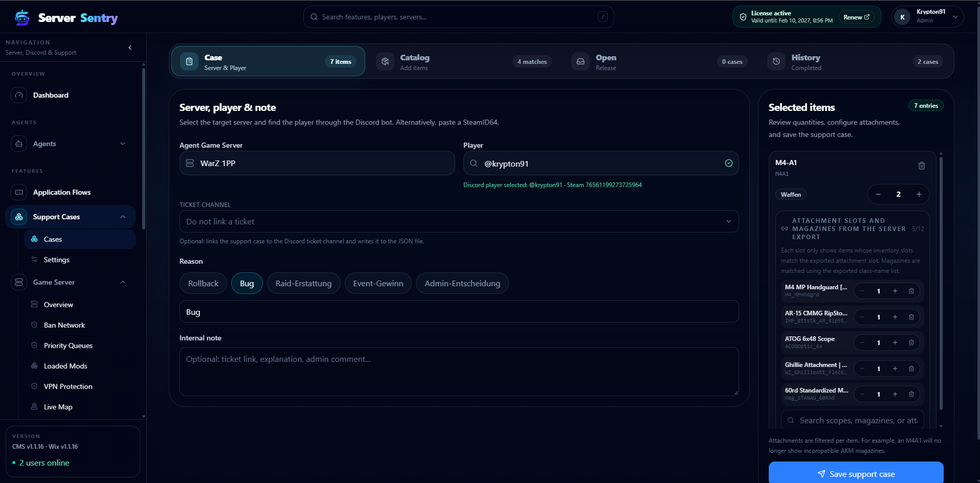The image size is (980, 483).
Task: Click the Selected items panel scrollbar
Action: [941, 284]
